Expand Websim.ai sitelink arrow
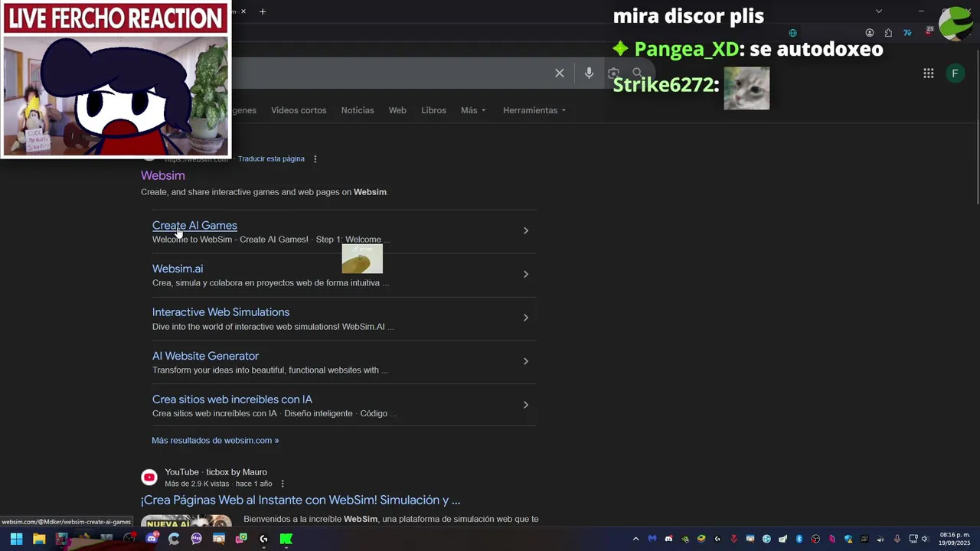This screenshot has width=980, height=551. tap(525, 274)
